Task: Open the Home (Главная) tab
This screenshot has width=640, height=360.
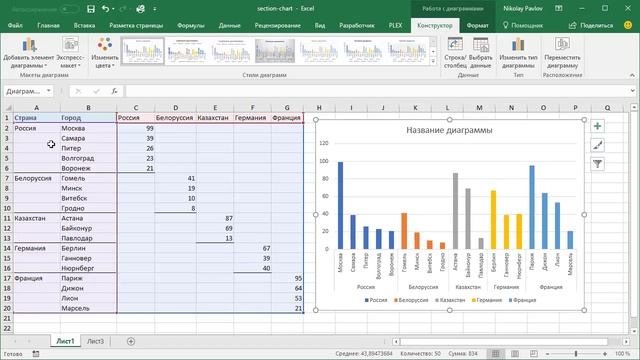Action: pyautogui.click(x=48, y=25)
